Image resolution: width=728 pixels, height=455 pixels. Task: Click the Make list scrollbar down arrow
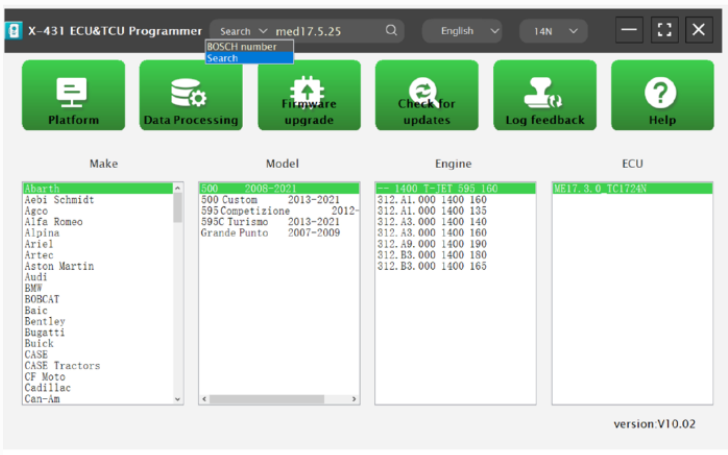point(179,399)
